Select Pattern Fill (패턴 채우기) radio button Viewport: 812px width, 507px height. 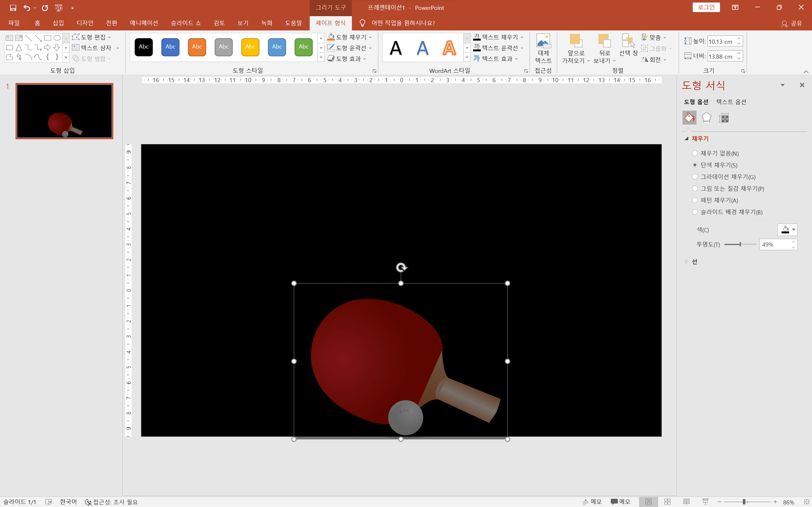tap(695, 200)
